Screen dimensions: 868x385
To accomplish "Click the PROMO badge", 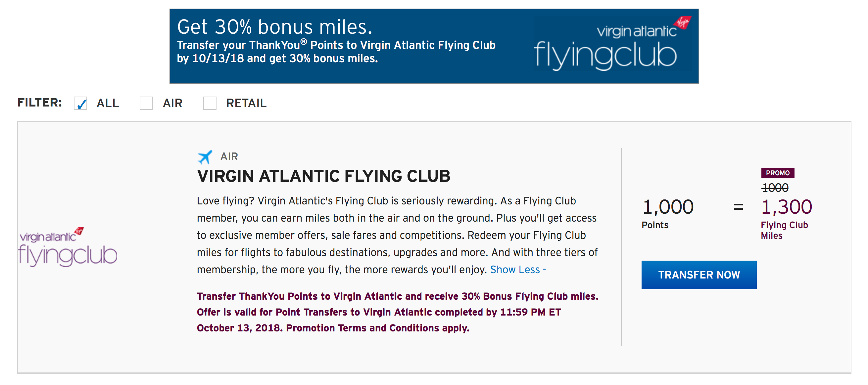I will pos(777,173).
